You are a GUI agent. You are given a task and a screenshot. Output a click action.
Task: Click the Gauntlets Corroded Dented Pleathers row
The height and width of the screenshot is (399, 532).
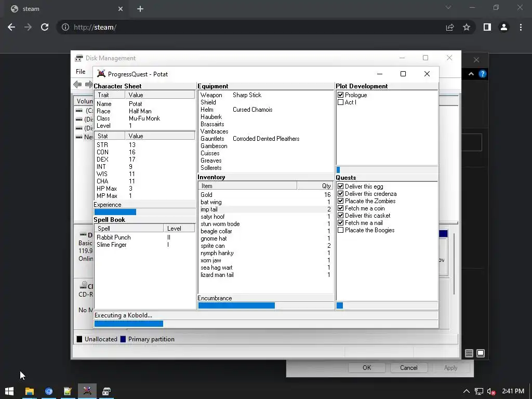[266, 139]
